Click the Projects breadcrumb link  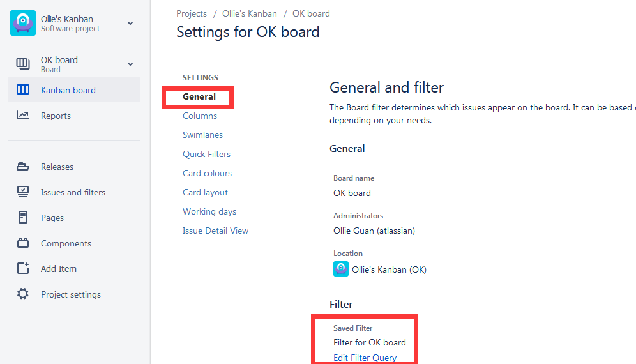tap(192, 13)
